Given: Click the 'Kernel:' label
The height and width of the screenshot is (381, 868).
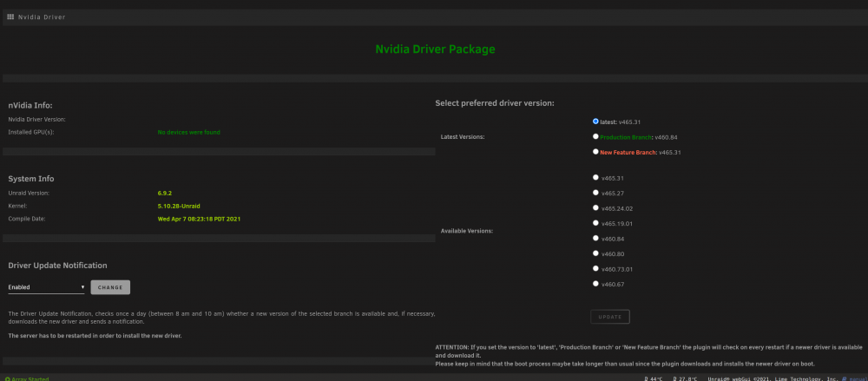Looking at the screenshot, I should tap(17, 206).
